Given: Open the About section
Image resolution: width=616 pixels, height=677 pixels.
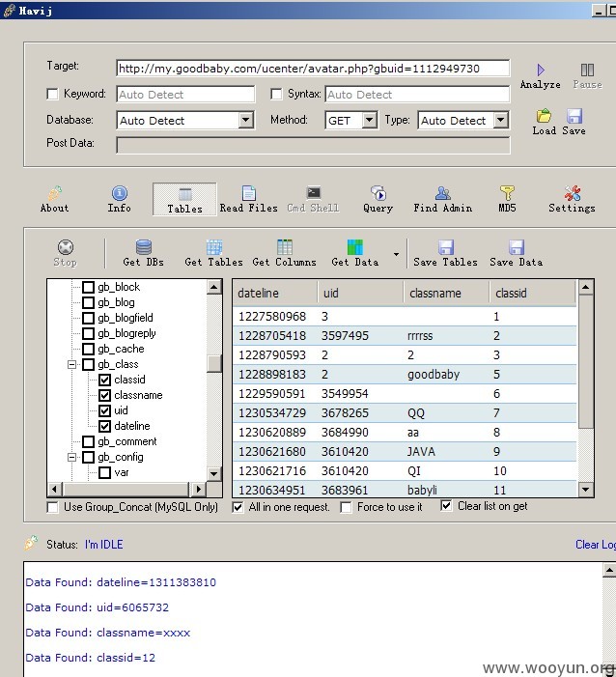Looking at the screenshot, I should click(54, 200).
